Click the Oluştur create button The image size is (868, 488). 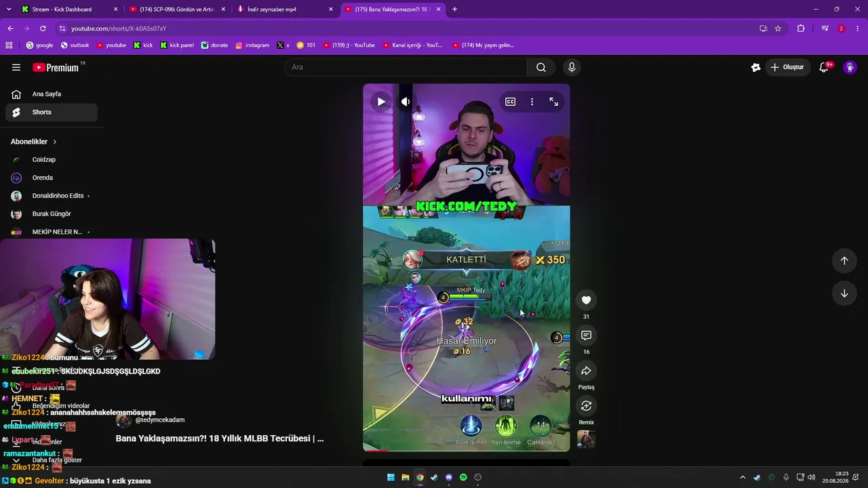tap(788, 67)
